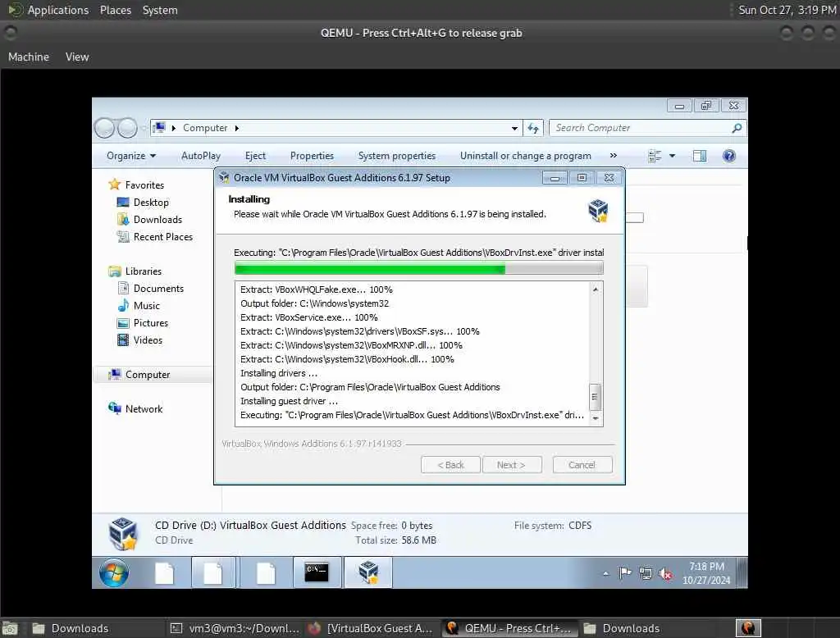Select Network in the navigation pane

144,408
